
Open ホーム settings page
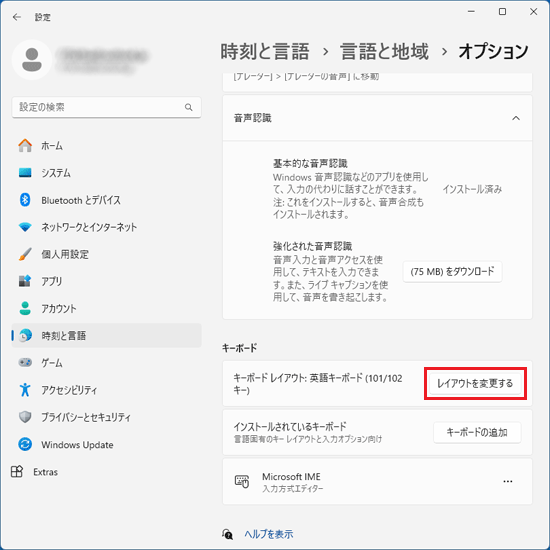point(106,145)
